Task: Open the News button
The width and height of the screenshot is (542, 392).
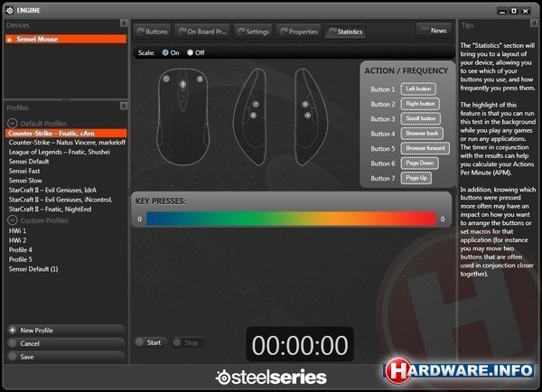Action: pyautogui.click(x=435, y=31)
